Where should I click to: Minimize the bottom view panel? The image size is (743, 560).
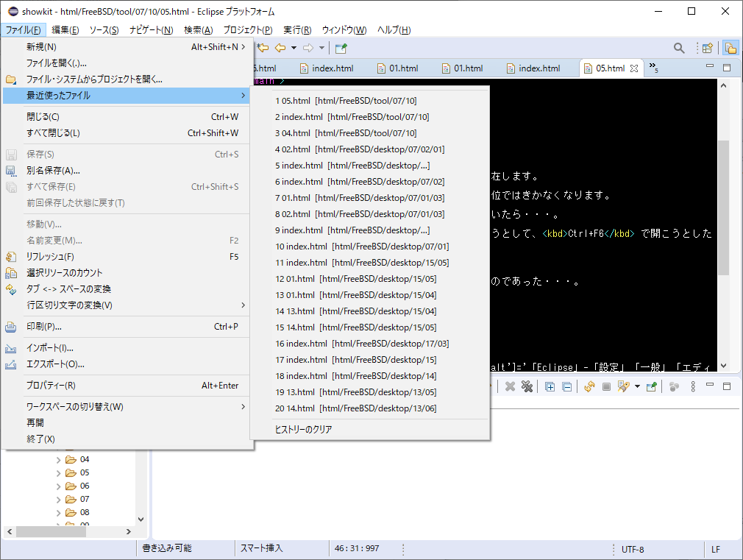pos(709,385)
